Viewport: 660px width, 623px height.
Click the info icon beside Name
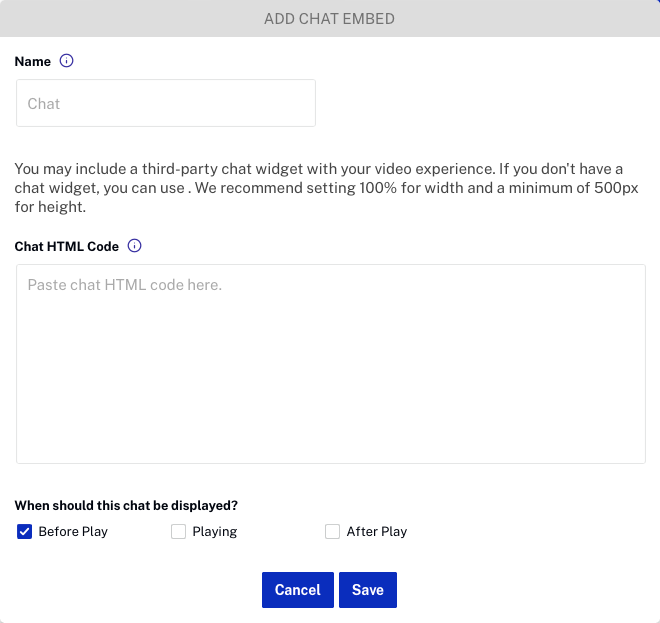[66, 61]
